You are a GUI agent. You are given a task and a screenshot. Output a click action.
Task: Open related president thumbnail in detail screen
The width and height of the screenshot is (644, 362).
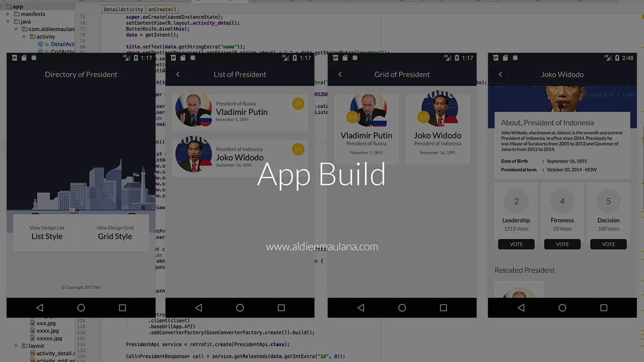(519, 289)
